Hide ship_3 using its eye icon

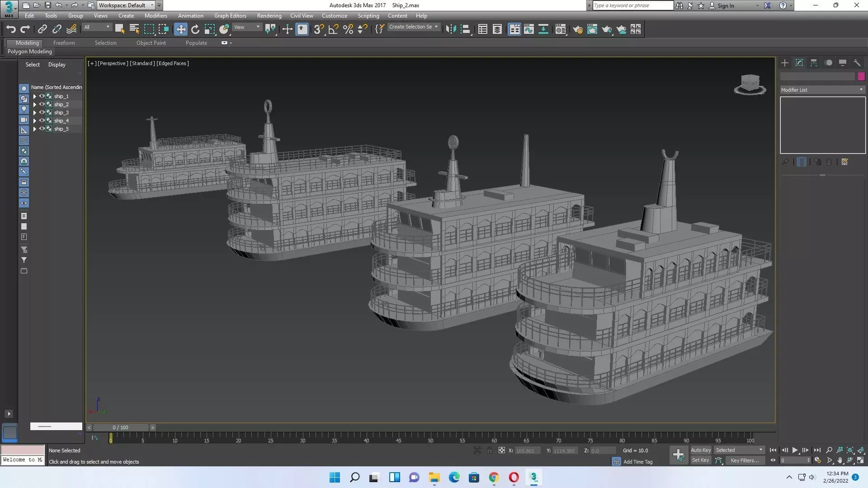tap(42, 113)
